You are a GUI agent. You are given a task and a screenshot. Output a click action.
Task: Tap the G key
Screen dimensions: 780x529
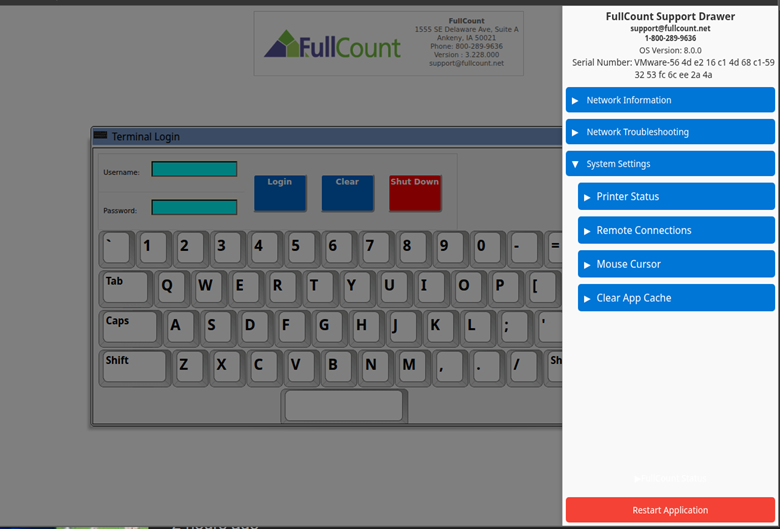329,328
